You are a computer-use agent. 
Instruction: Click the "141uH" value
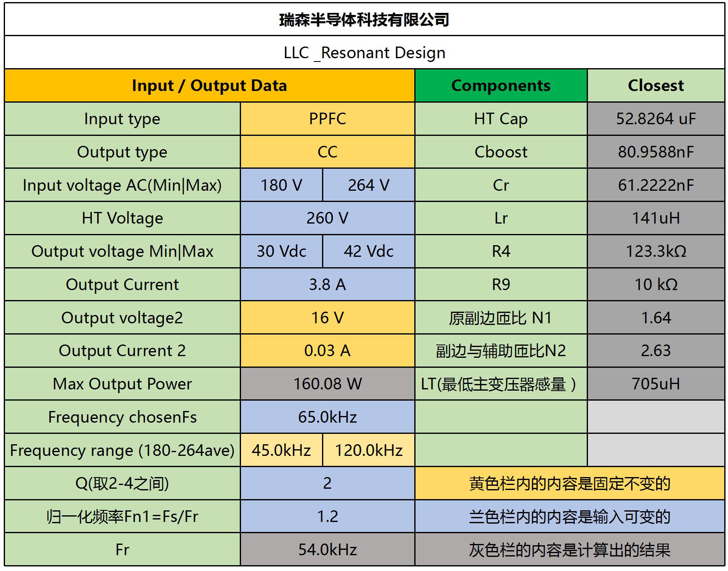[x=656, y=218]
